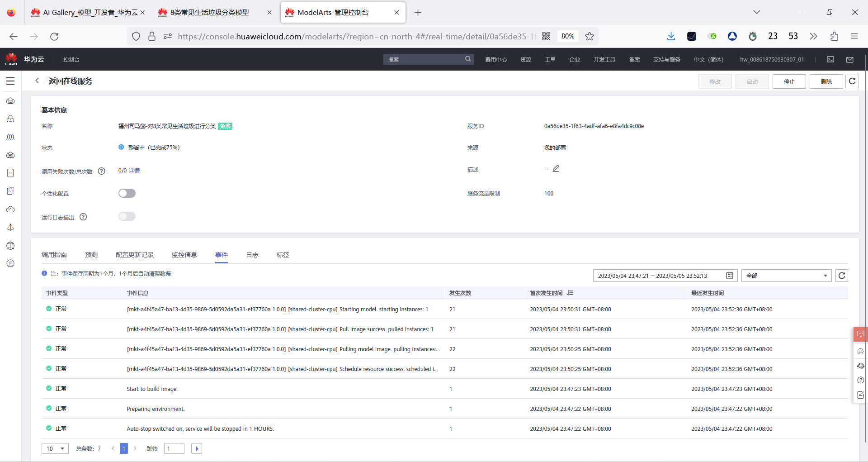Viewport: 868px width, 462px height.
Task: Open help tooltip for 运行日志输出
Action: 83,217
